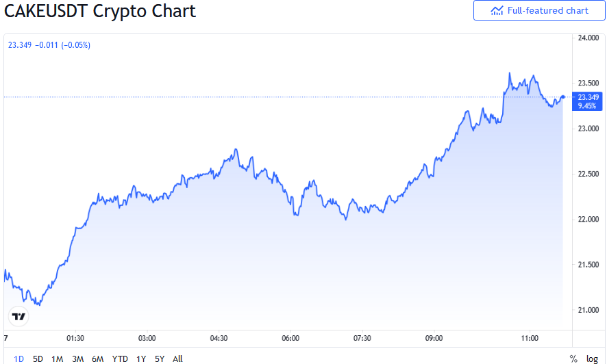Select the 1D time range
Viewport: 607px width, 364px height.
click(x=19, y=359)
